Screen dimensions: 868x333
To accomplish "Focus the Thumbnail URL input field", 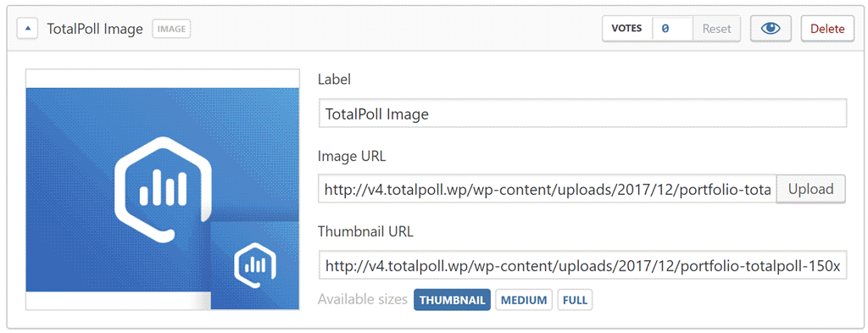I will pos(582,265).
